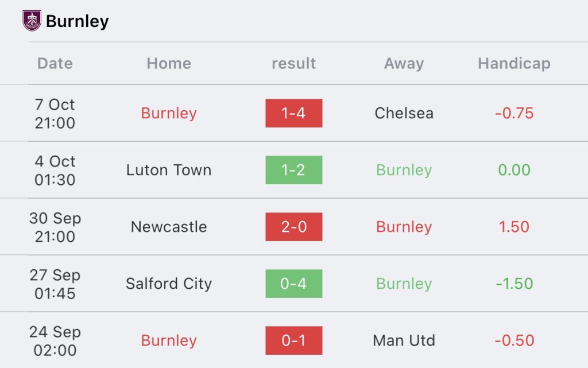Open the Luton Town team link
Image resolution: width=588 pixels, height=368 pixels.
pyautogui.click(x=169, y=170)
